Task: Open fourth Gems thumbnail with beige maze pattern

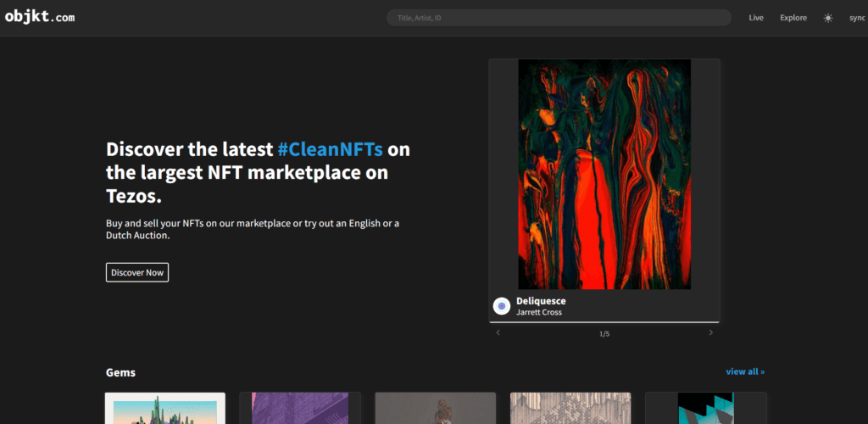Action: click(x=570, y=408)
